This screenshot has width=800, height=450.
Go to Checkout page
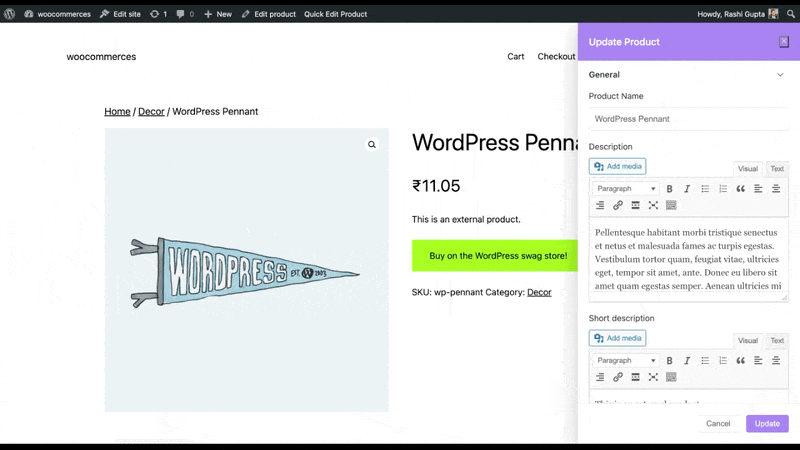click(x=556, y=57)
